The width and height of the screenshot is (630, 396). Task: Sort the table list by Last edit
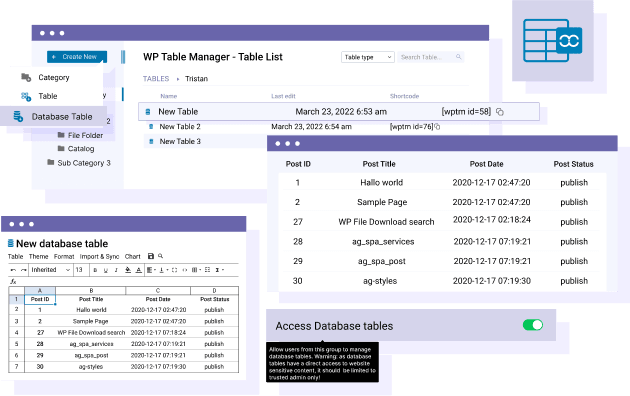(x=283, y=96)
